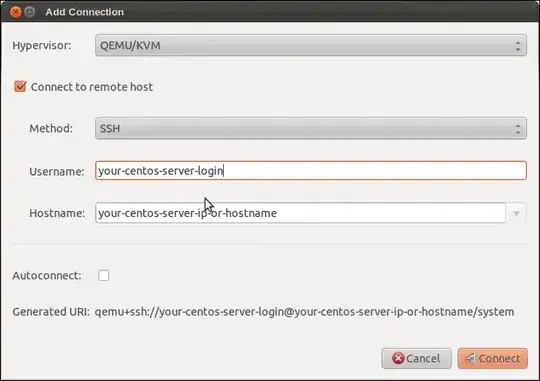The image size is (540, 381).
Task: Select the Method label
Action: 51,128
